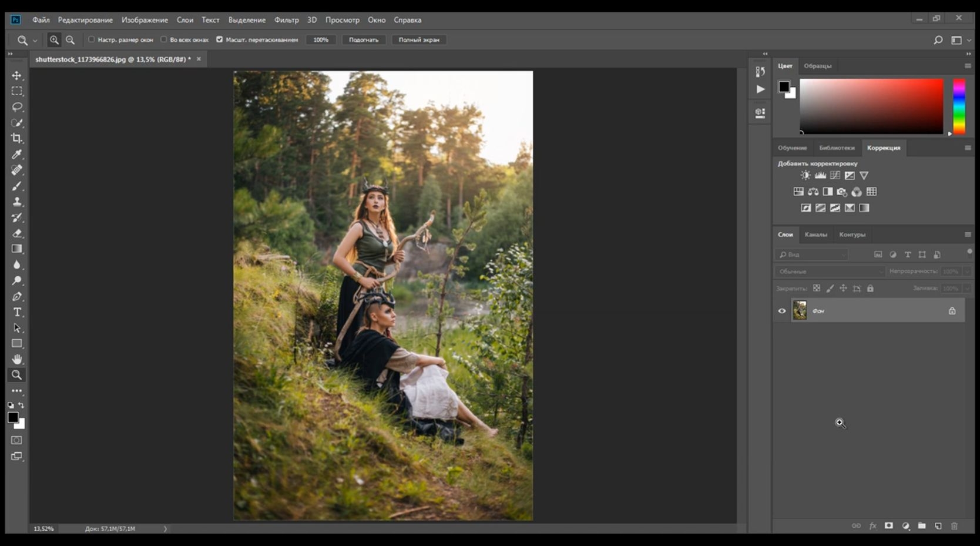Add layer mask icon
The width and height of the screenshot is (980, 546).
(889, 526)
